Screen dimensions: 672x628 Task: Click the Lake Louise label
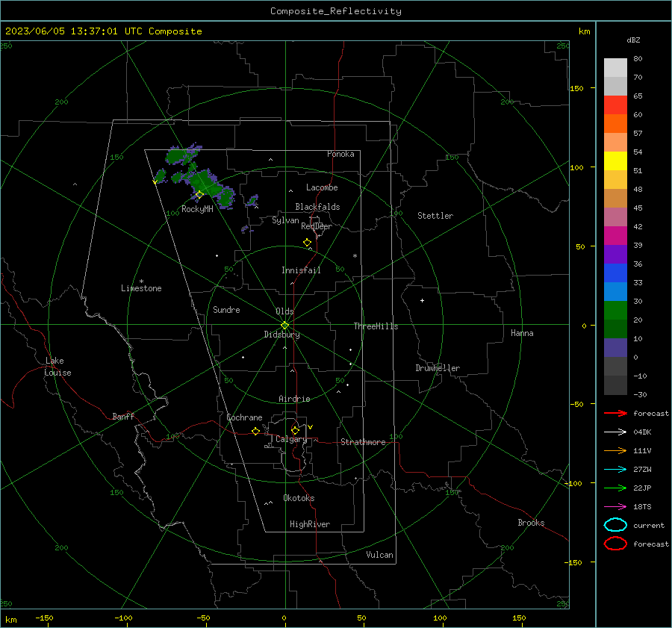tap(57, 367)
